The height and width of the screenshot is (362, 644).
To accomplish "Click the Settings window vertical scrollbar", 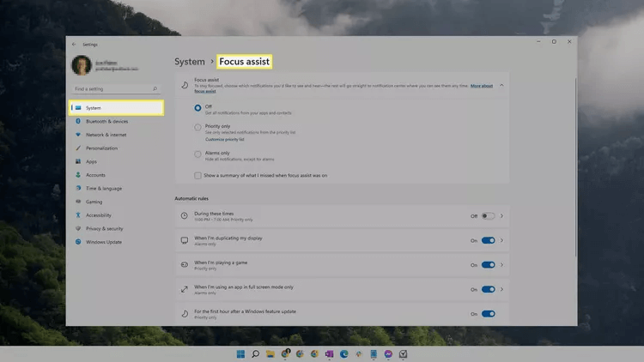I will (575, 167).
